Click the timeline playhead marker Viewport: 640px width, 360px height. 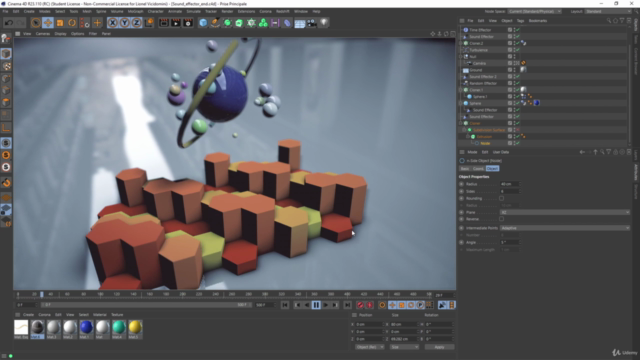[x=42, y=294]
